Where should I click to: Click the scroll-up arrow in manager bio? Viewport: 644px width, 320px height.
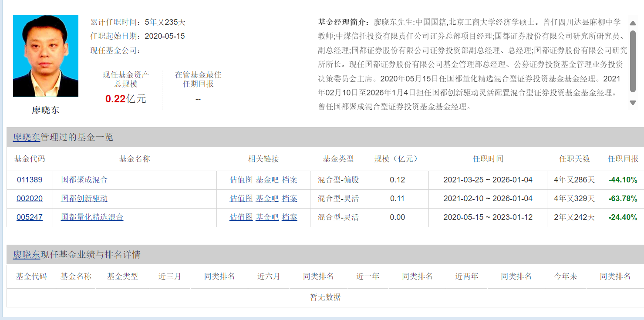pyautogui.click(x=633, y=23)
